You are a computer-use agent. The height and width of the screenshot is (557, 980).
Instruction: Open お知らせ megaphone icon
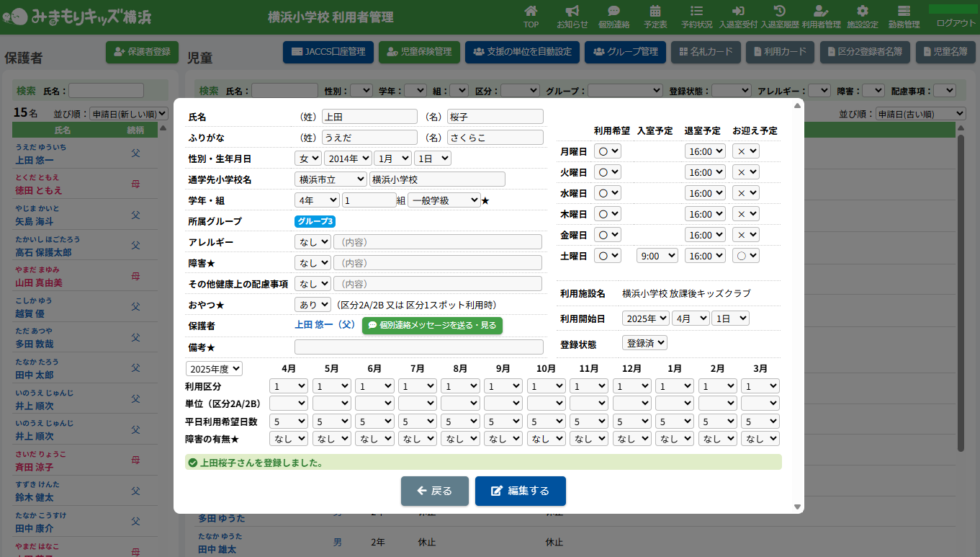572,12
